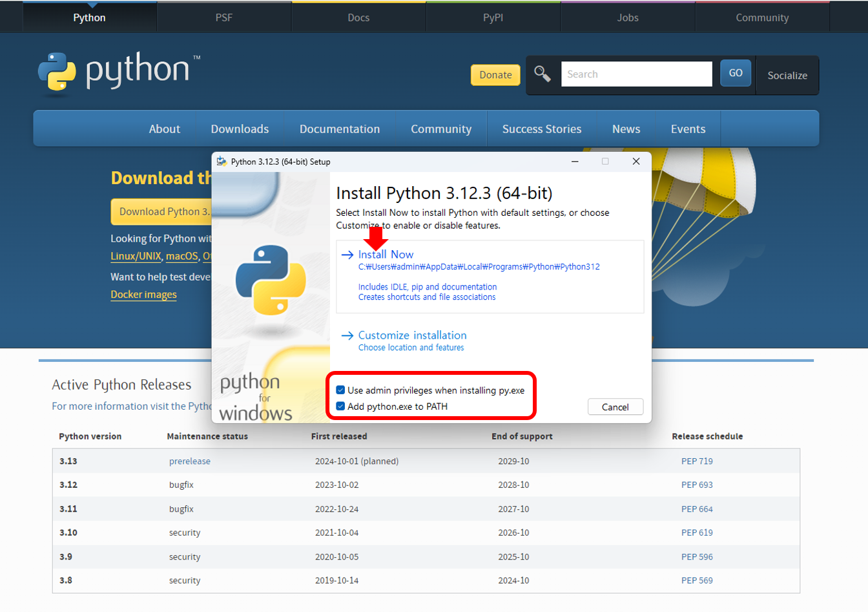868x612 pixels.
Task: Click the prerelease status link
Action: coord(190,461)
